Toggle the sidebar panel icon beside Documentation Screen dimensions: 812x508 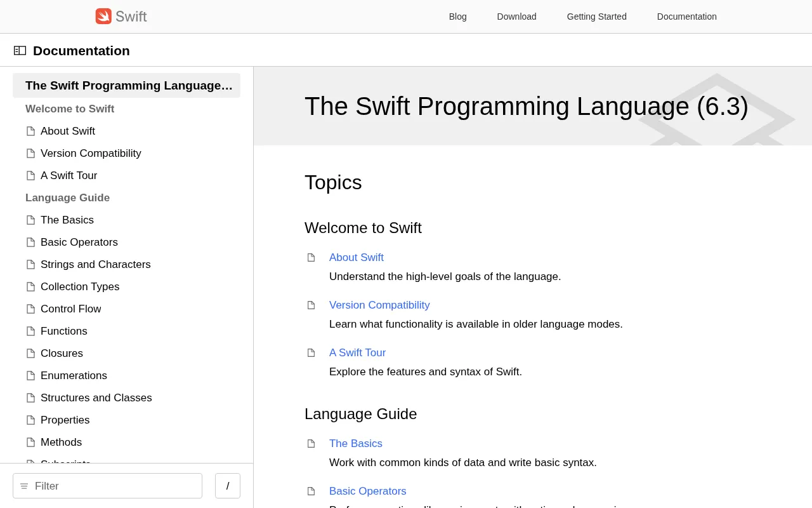tap(20, 51)
